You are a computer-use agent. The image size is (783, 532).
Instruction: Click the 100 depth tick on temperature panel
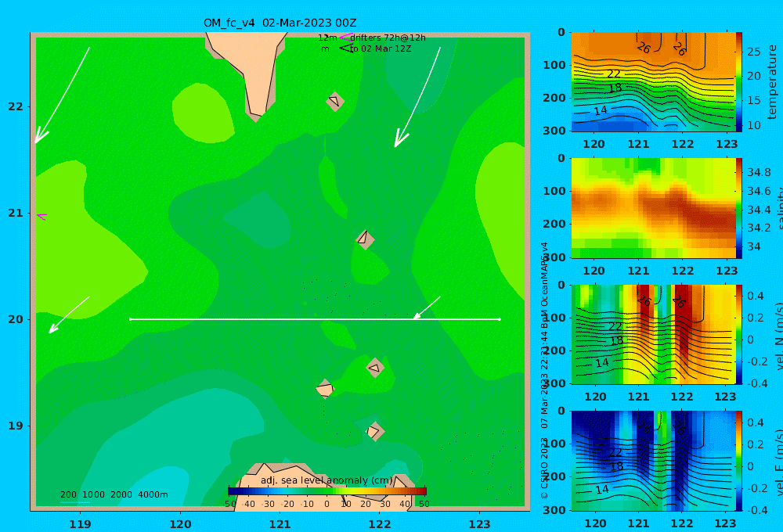[554, 66]
